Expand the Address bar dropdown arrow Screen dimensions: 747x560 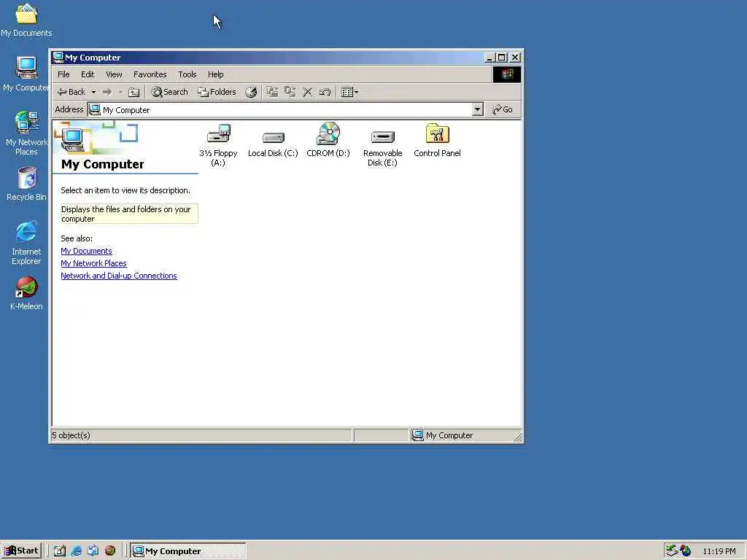click(x=477, y=109)
